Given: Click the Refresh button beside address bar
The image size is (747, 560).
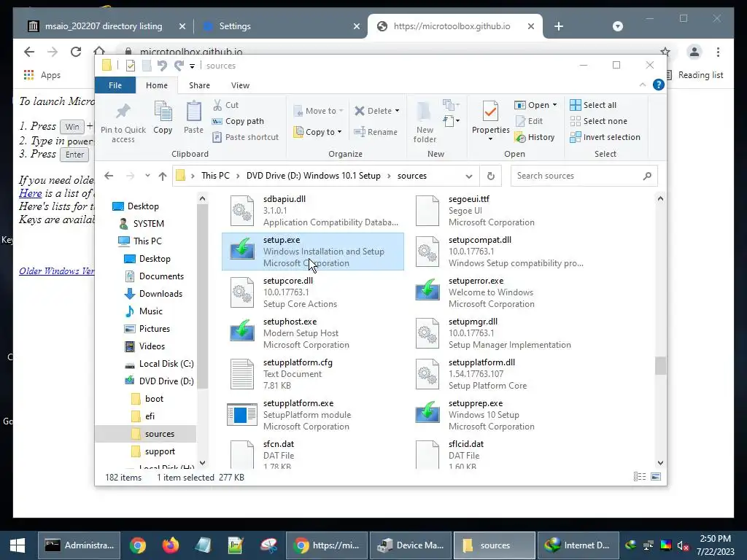Looking at the screenshot, I should 491,176.
